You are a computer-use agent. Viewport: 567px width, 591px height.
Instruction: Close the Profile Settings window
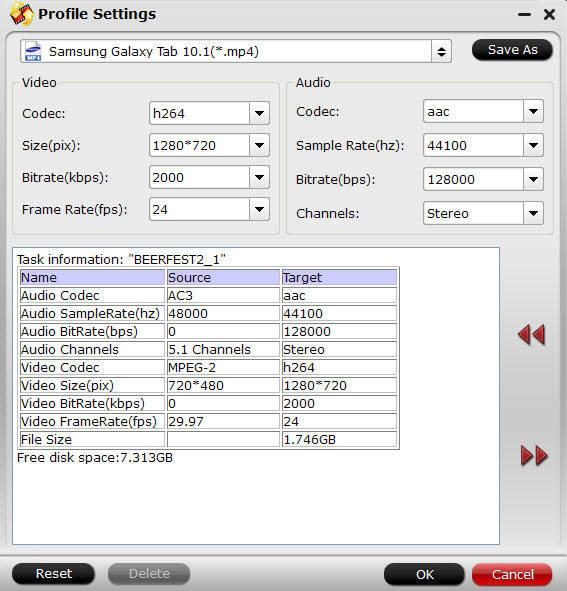(549, 14)
